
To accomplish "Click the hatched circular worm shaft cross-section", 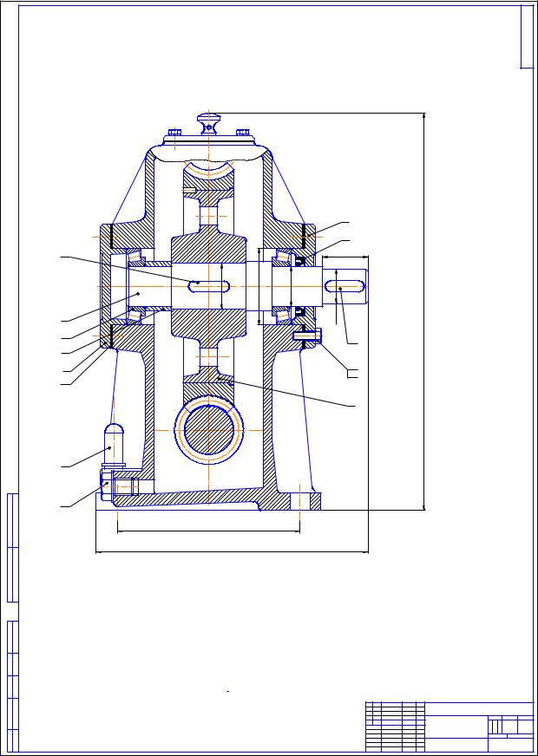I will (208, 429).
